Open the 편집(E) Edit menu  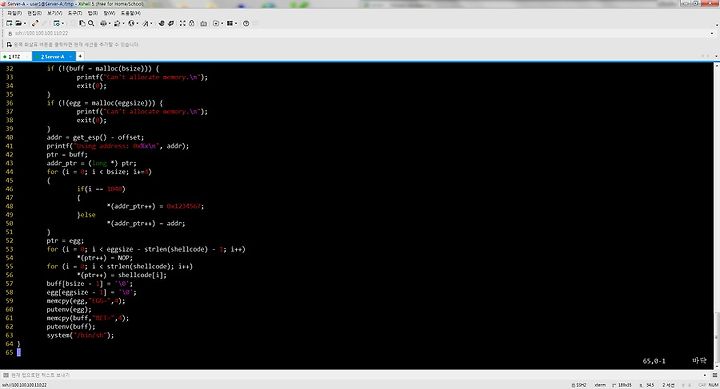pyautogui.click(x=34, y=13)
